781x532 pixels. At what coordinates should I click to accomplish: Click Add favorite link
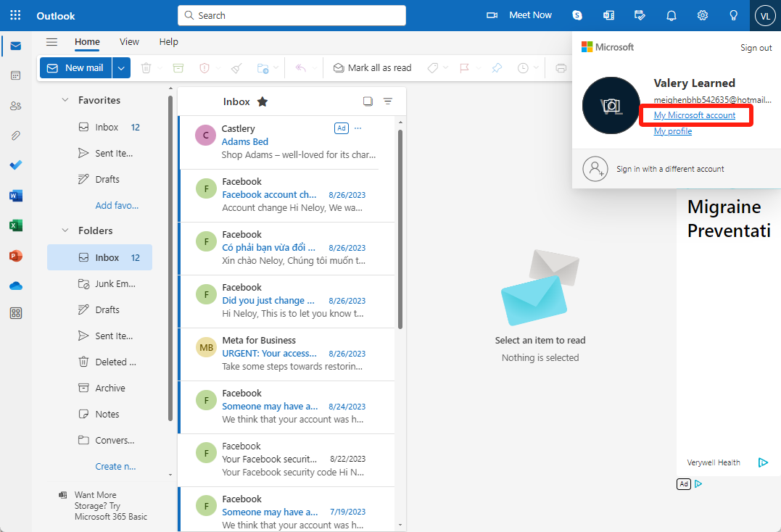pyautogui.click(x=117, y=206)
